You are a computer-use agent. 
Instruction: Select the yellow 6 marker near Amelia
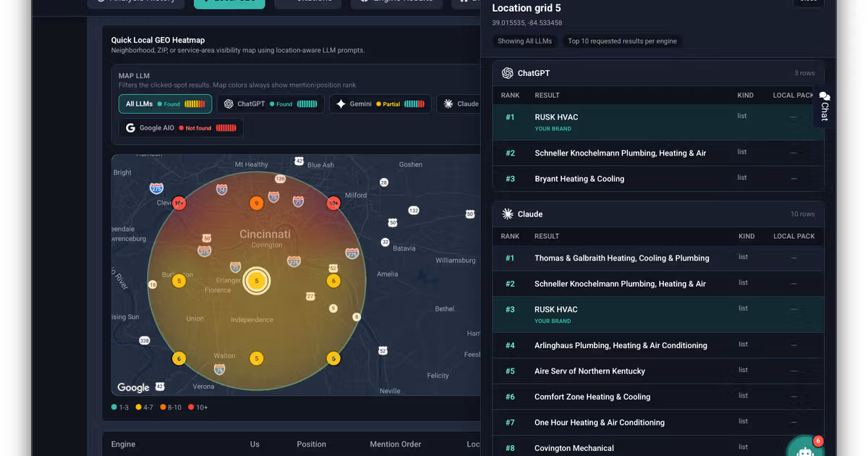point(333,281)
